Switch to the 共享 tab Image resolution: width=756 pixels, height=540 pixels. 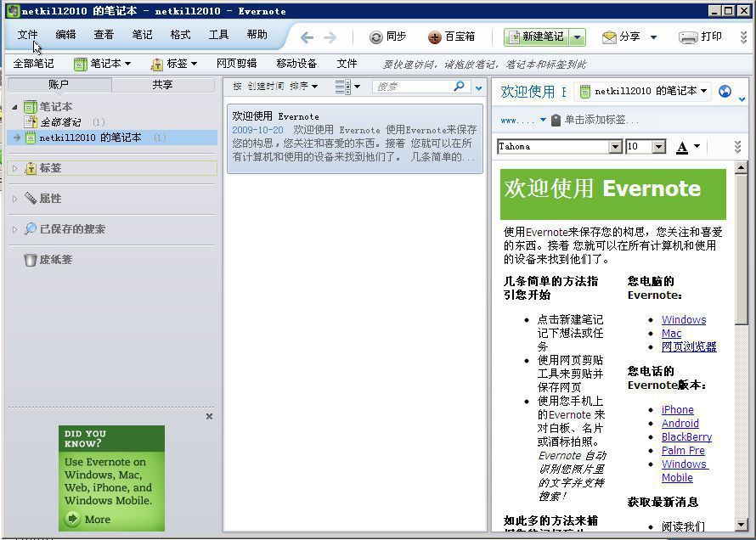tap(164, 84)
